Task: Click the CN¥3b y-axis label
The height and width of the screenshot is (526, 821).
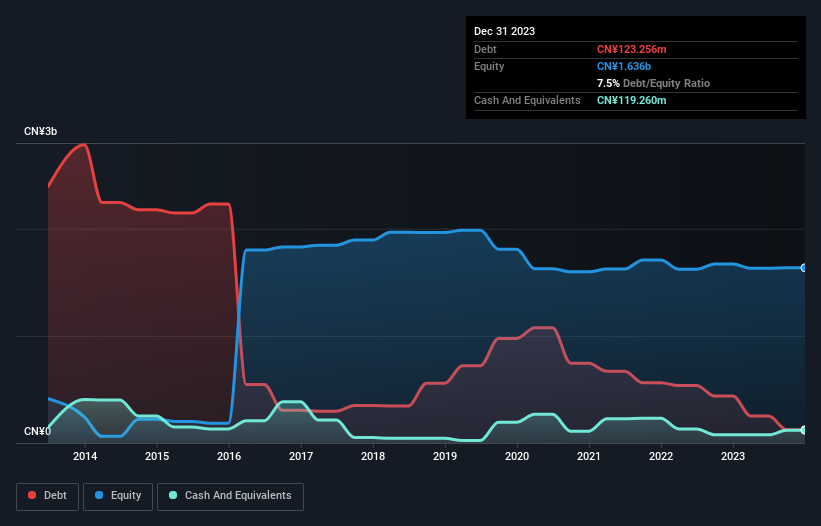Action: pyautogui.click(x=40, y=131)
